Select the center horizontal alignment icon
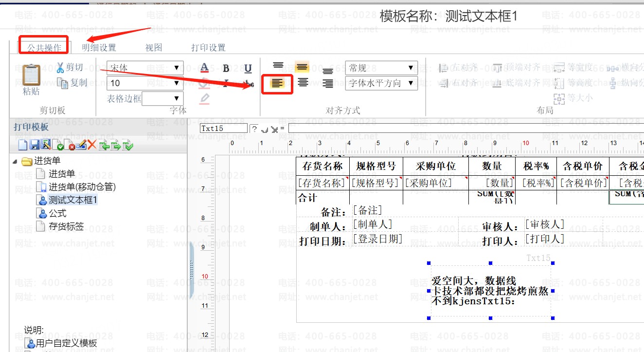The width and height of the screenshot is (644, 352). coord(303,83)
